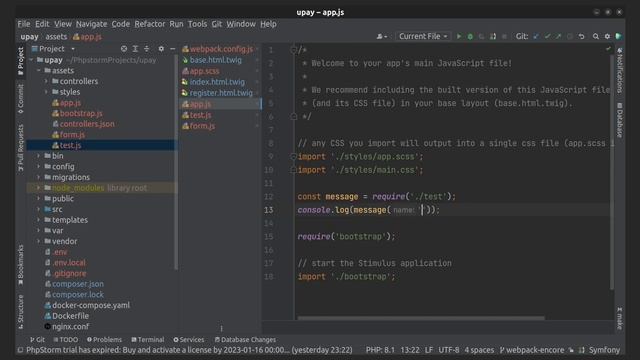Select opened file locate icon in Project panel

point(124,49)
